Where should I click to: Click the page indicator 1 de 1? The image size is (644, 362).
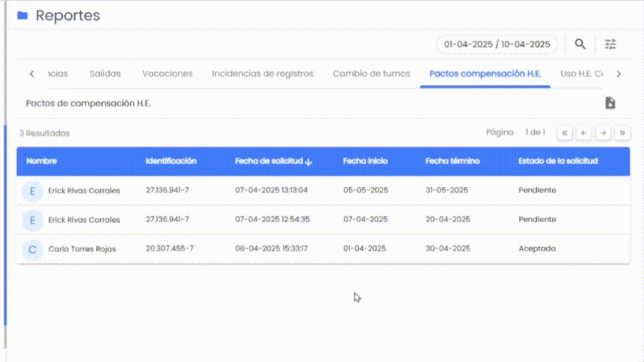535,132
